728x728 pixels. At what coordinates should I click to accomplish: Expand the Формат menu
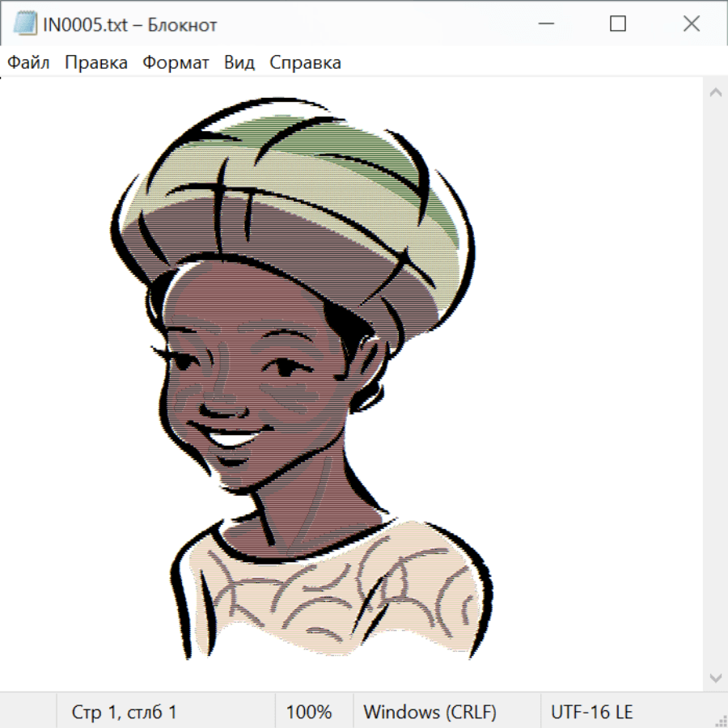click(176, 63)
